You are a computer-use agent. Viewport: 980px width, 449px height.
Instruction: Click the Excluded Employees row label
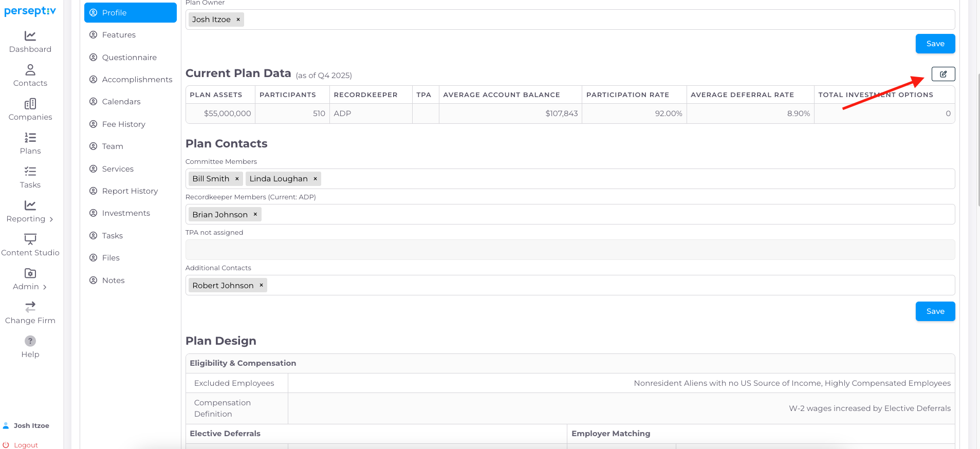234,383
